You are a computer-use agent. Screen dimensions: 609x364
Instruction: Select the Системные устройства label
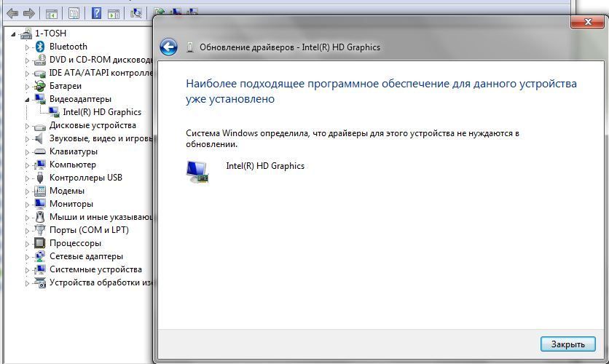pyautogui.click(x=95, y=269)
